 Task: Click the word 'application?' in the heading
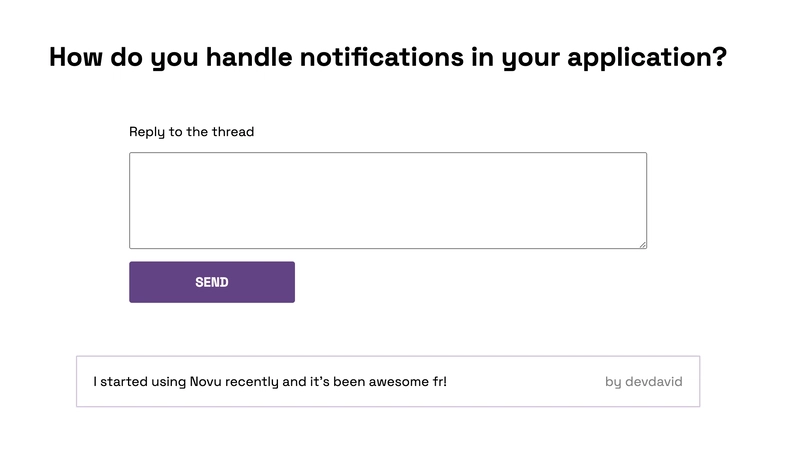[x=647, y=58]
